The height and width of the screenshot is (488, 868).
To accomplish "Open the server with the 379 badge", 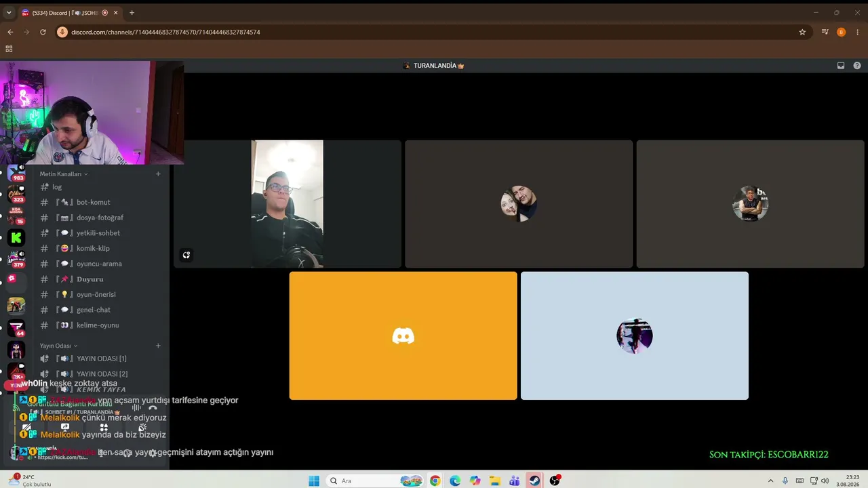I will (16, 259).
